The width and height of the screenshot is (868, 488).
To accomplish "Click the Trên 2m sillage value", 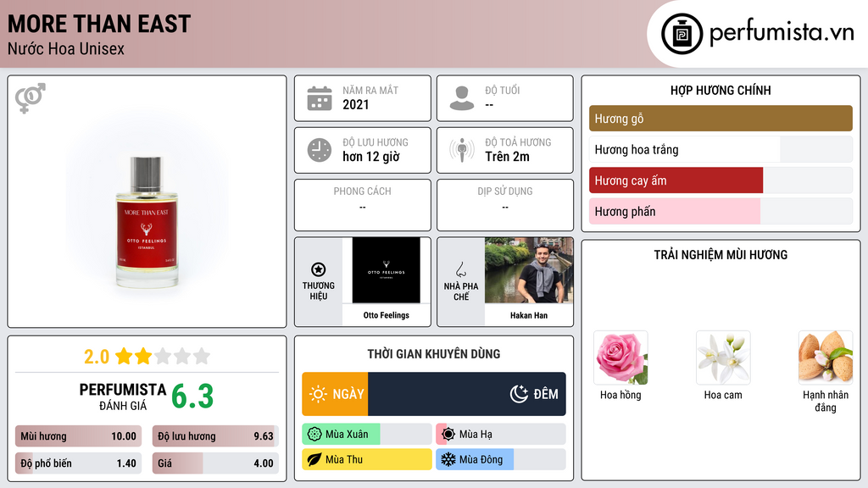I will tap(507, 157).
